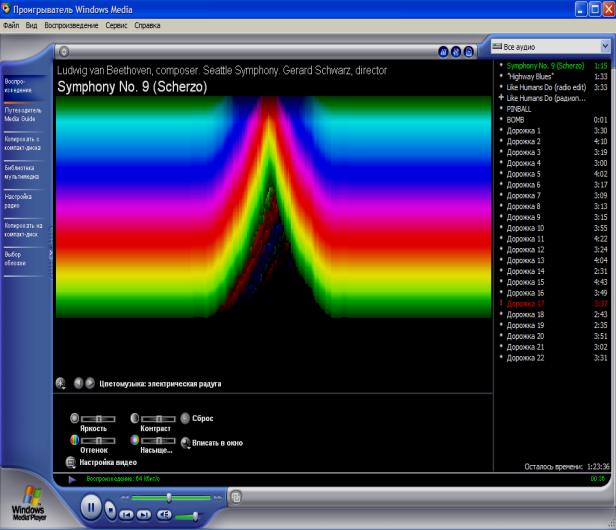Select BOMB in the playlist

click(x=553, y=120)
